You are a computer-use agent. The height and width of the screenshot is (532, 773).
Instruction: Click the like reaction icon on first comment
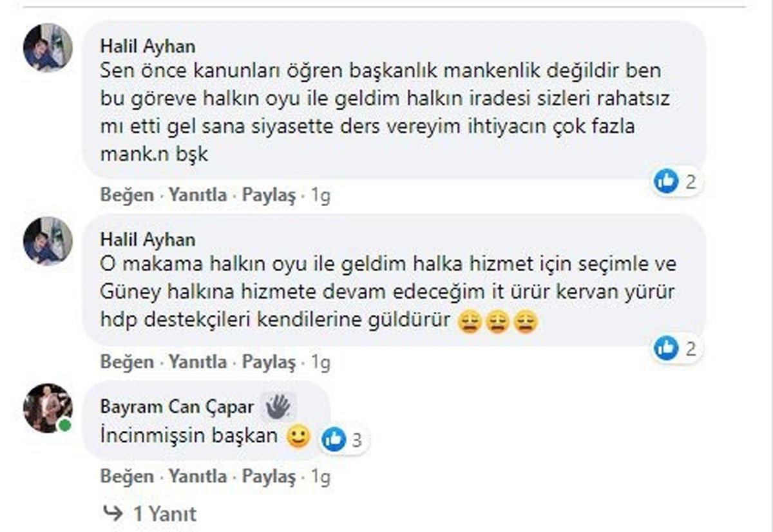click(x=666, y=182)
